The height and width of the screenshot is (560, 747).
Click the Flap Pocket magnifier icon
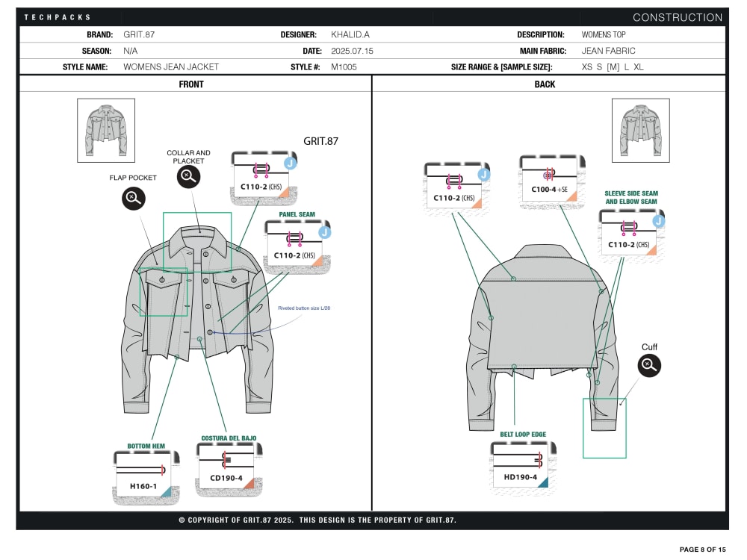click(134, 198)
